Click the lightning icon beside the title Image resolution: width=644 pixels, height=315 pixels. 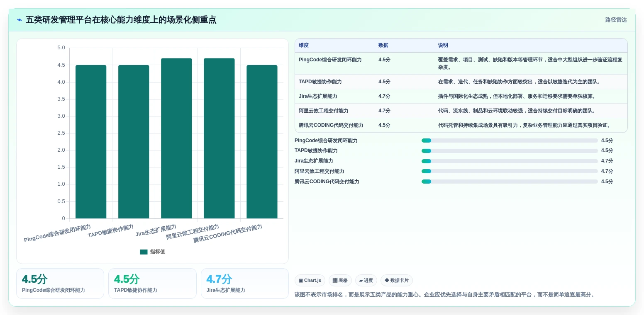coord(19,20)
